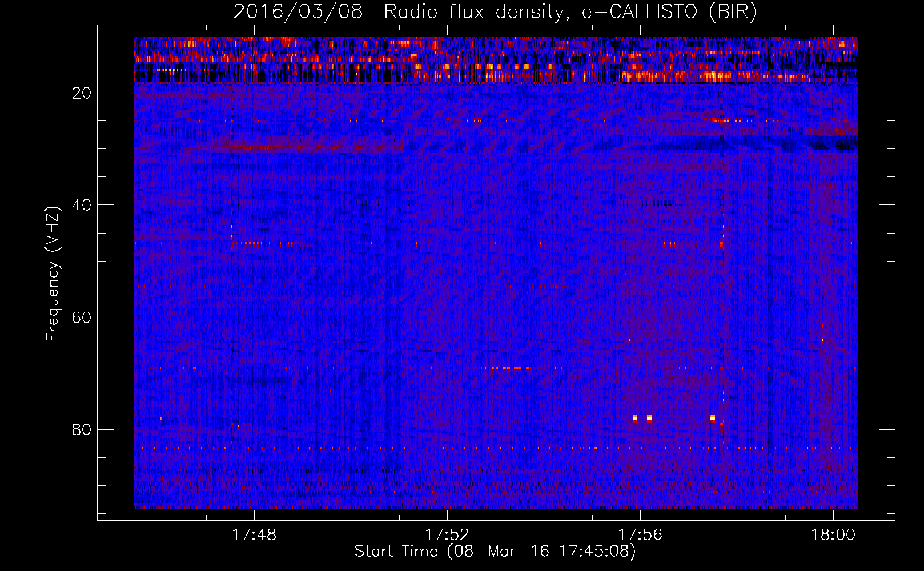924x571 pixels.
Task: Click the '40' frequency tick label
Action: pyautogui.click(x=82, y=205)
